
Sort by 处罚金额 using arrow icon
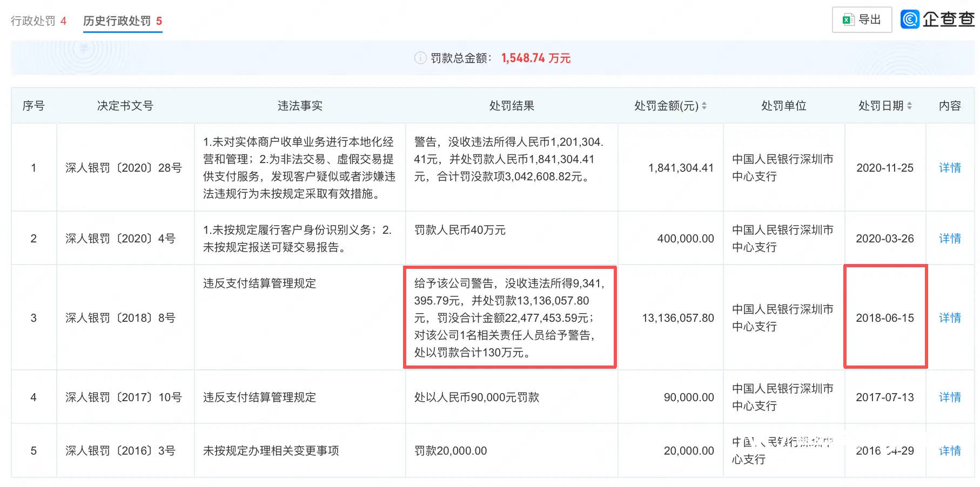click(704, 106)
